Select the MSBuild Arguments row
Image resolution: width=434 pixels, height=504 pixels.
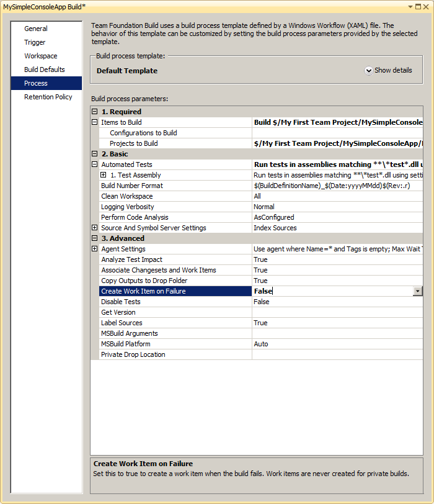175,334
